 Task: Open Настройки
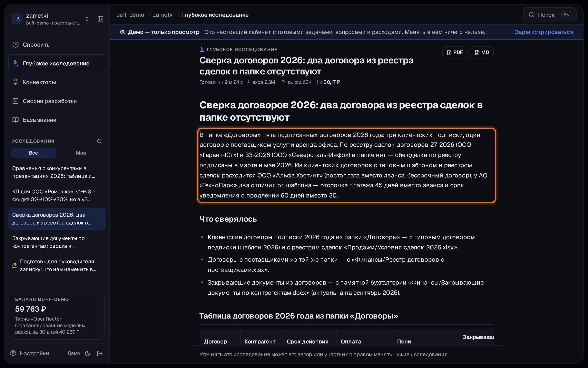click(29, 353)
